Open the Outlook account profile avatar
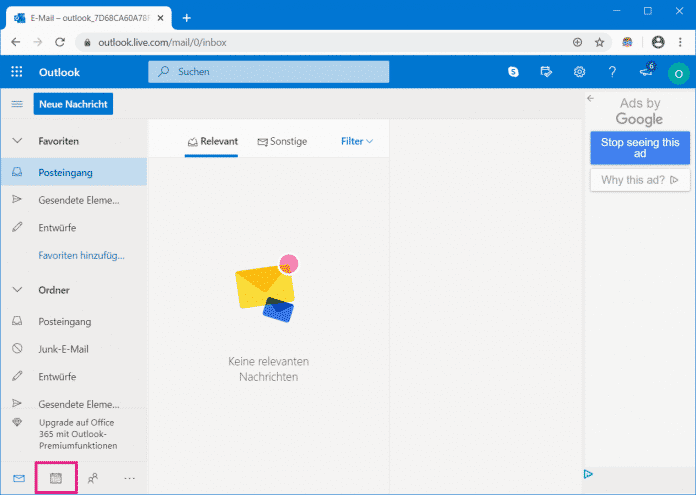 pos(679,72)
